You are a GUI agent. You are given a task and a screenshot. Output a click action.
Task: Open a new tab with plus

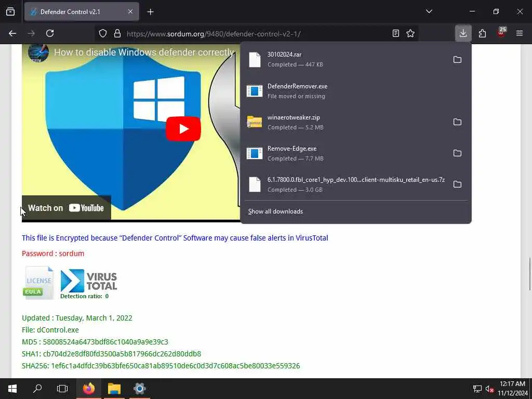(150, 12)
